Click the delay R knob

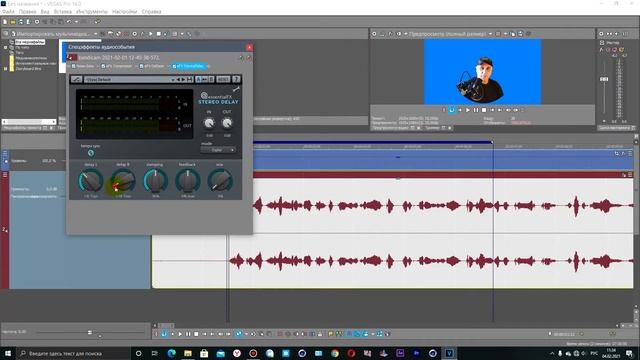[123, 181]
